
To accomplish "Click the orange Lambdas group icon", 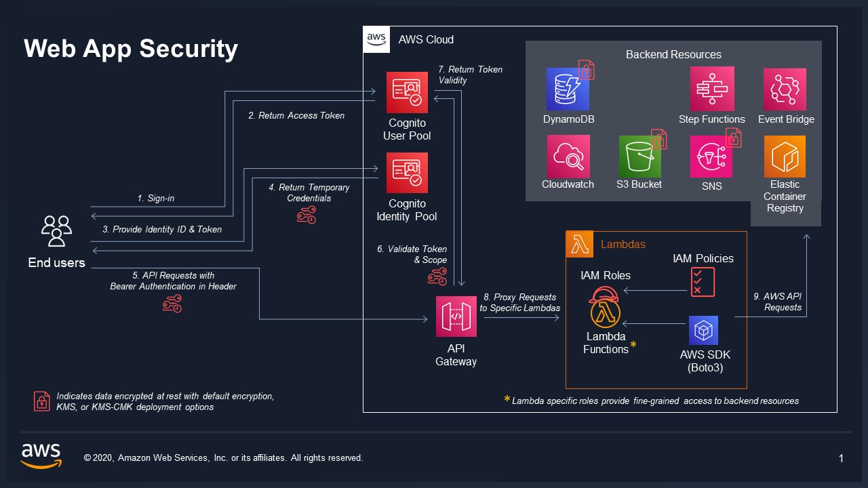I will coord(579,245).
